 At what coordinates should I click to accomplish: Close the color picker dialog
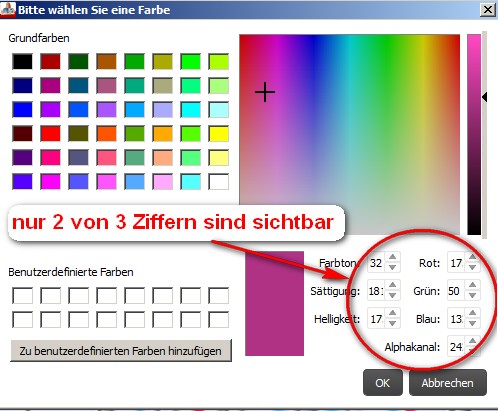487,10
